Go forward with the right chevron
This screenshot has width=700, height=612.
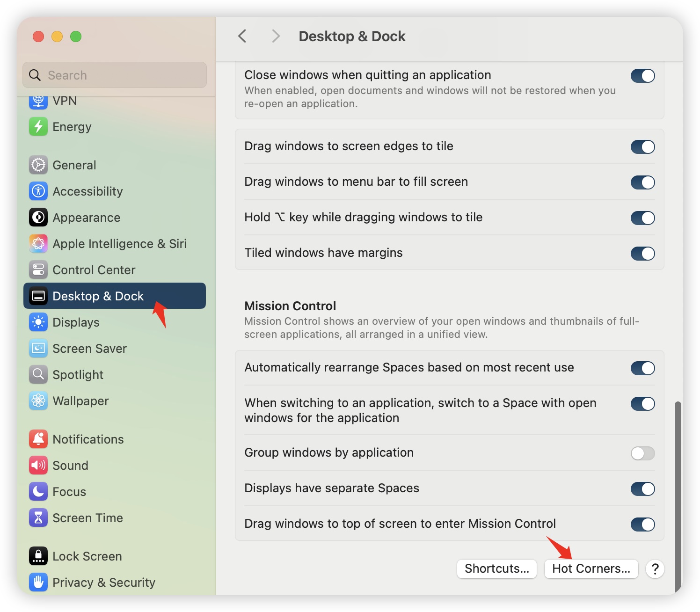pos(276,36)
